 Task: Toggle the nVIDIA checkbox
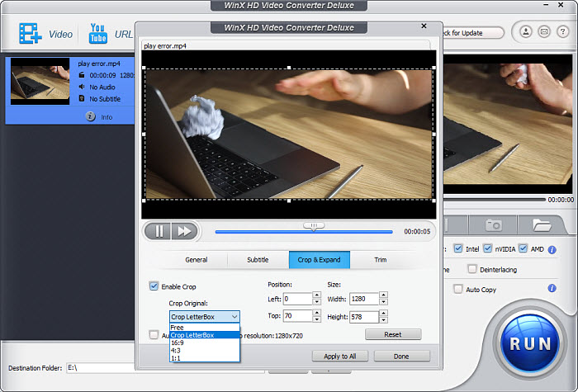click(487, 248)
